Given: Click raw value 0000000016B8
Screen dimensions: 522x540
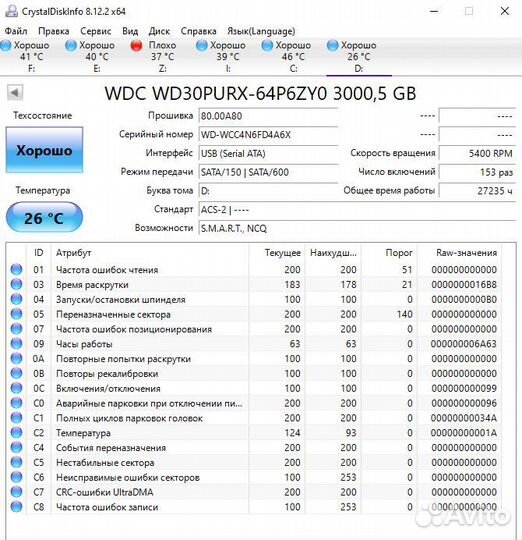Looking at the screenshot, I should tap(464, 284).
